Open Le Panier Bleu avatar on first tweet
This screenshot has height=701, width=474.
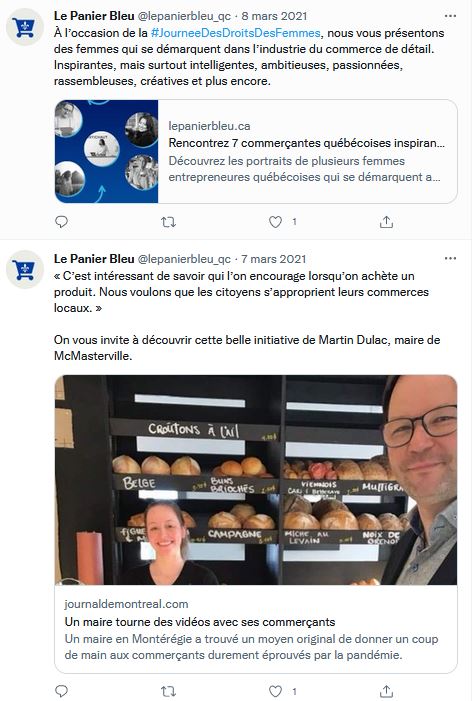point(25,27)
